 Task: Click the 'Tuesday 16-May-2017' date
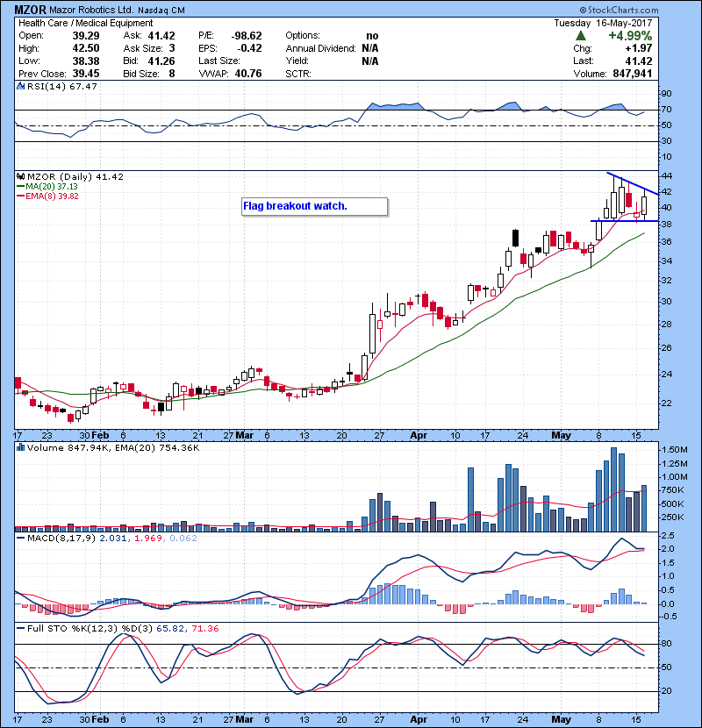[x=603, y=23]
